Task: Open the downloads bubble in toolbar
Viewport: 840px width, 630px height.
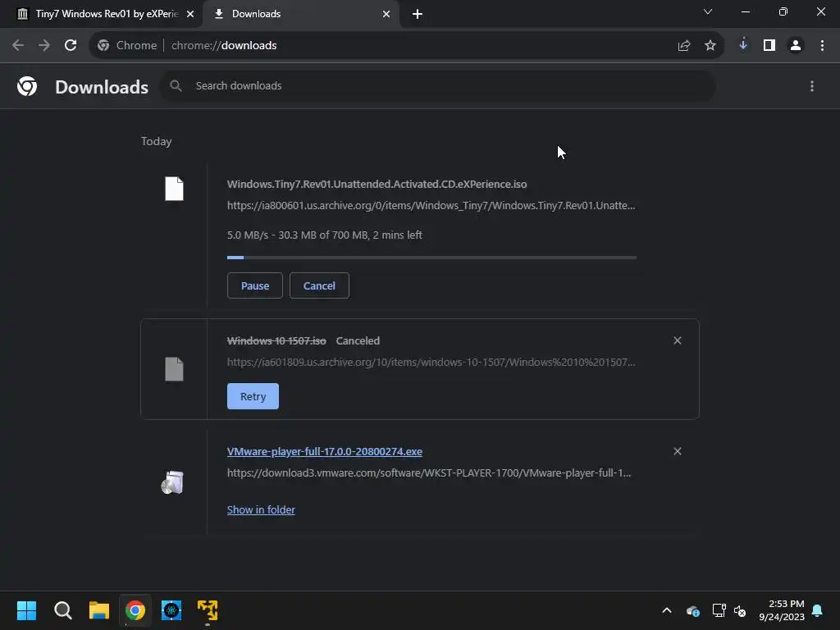Action: click(743, 45)
